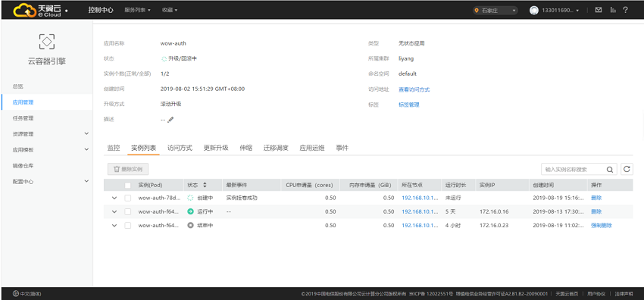This screenshot has height=300, width=644.
Task: Check the 结束中 instance row checkbox
Action: point(128,225)
